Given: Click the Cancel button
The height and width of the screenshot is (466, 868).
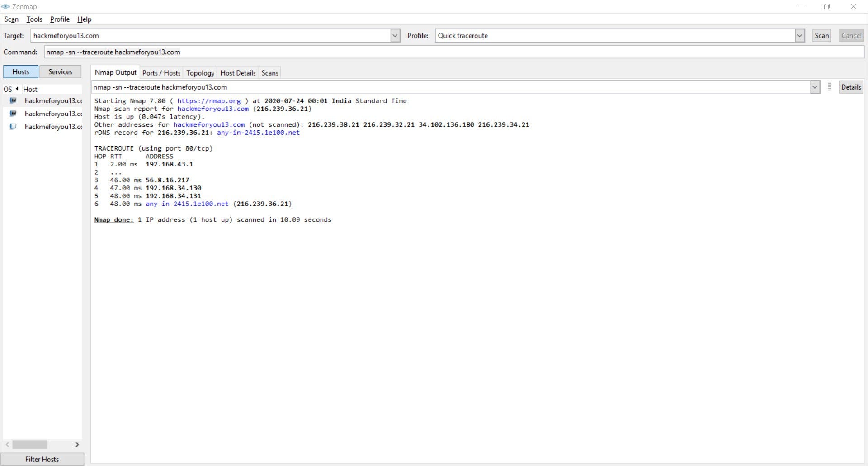Looking at the screenshot, I should 851,35.
